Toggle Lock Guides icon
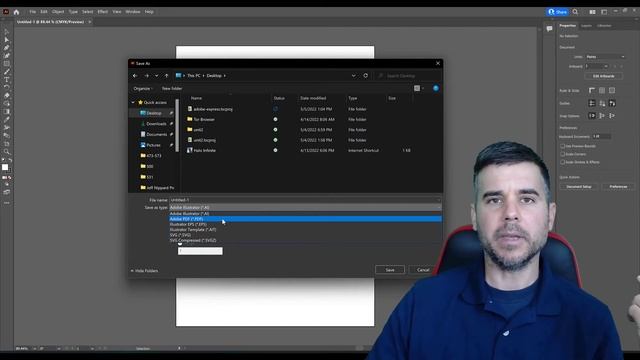This screenshot has width=640, height=360. (x=602, y=103)
